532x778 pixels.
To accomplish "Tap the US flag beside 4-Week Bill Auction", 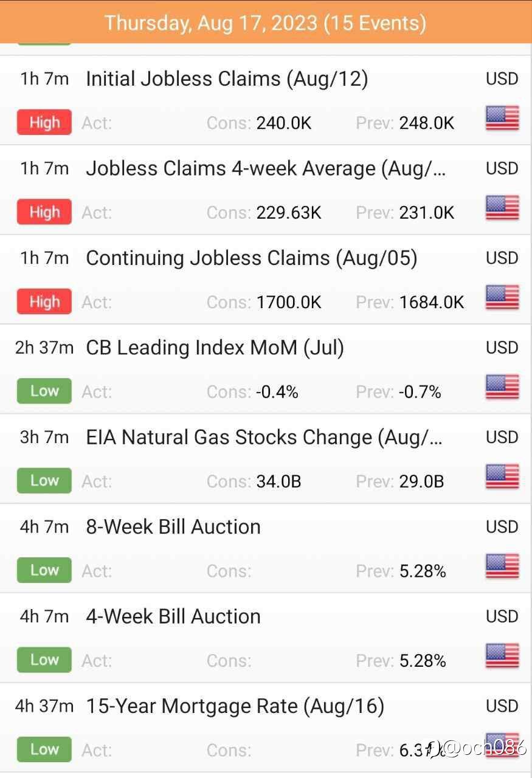I will (x=502, y=656).
